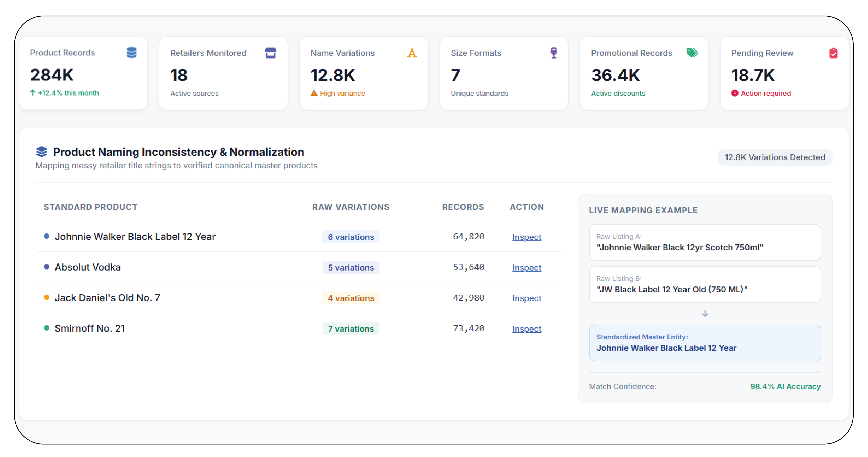The height and width of the screenshot is (457, 868).
Task: Click the letter A icon on Name Variations
Action: [x=412, y=53]
